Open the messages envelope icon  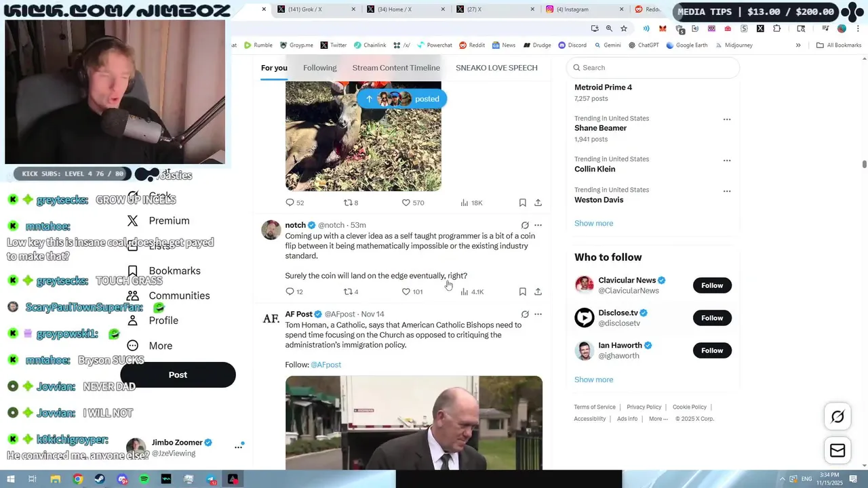[x=837, y=451]
